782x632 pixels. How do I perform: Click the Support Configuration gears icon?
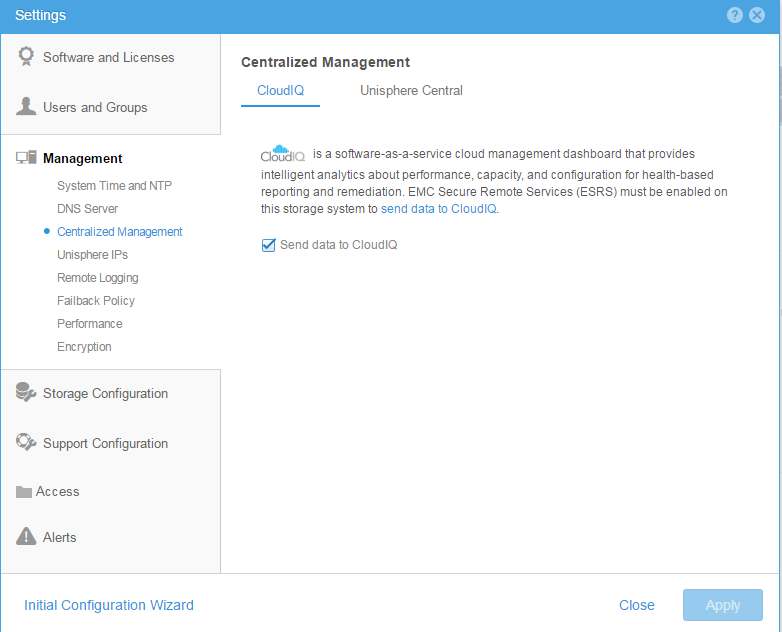coord(26,443)
